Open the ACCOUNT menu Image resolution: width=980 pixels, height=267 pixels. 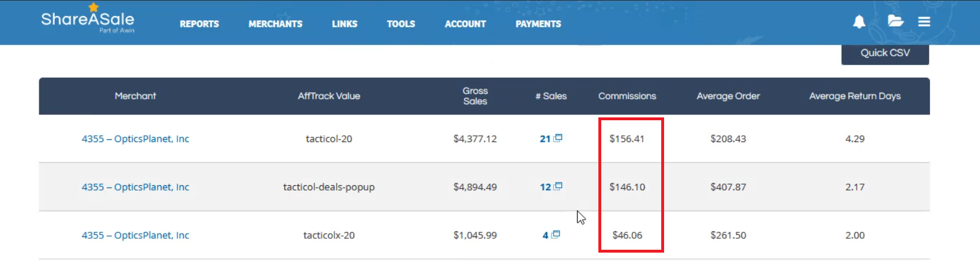(x=465, y=24)
